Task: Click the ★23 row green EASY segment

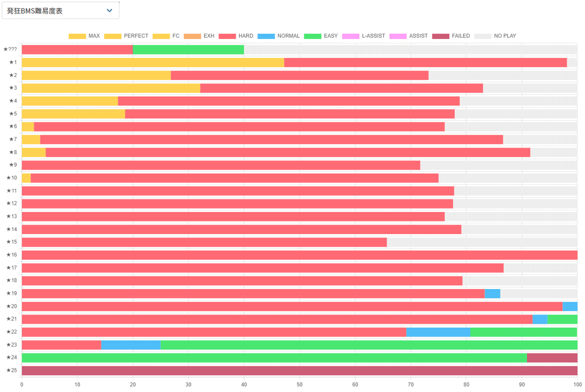Action: click(369, 345)
